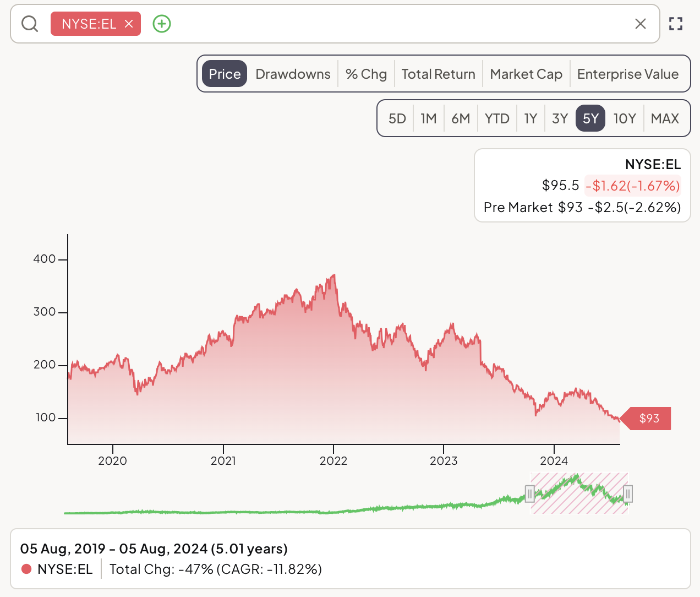Click the 2024 x-axis label
This screenshot has height=597, width=700.
pos(554,461)
